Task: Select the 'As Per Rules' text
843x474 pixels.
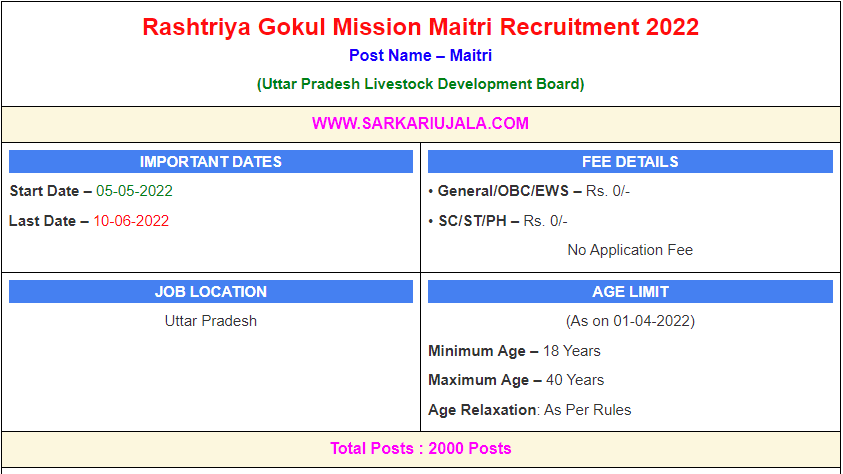Action: click(x=588, y=410)
